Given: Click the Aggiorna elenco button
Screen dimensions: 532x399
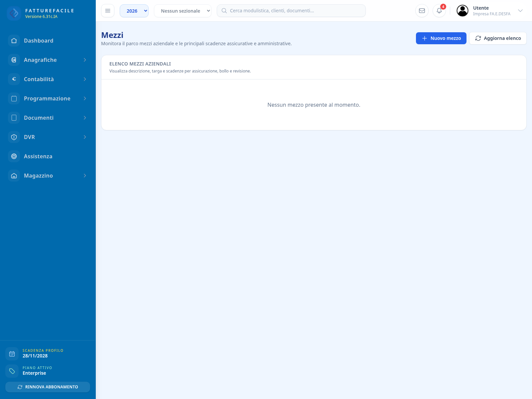Looking at the screenshot, I should pos(498,38).
